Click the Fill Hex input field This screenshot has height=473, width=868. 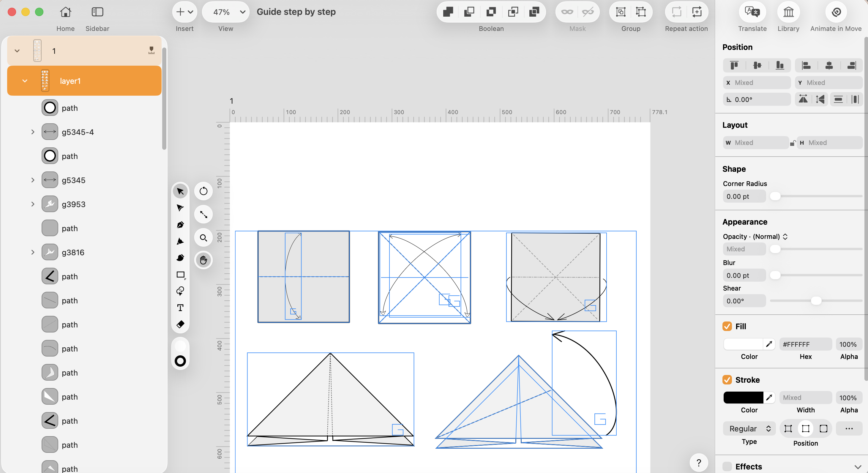coord(805,344)
